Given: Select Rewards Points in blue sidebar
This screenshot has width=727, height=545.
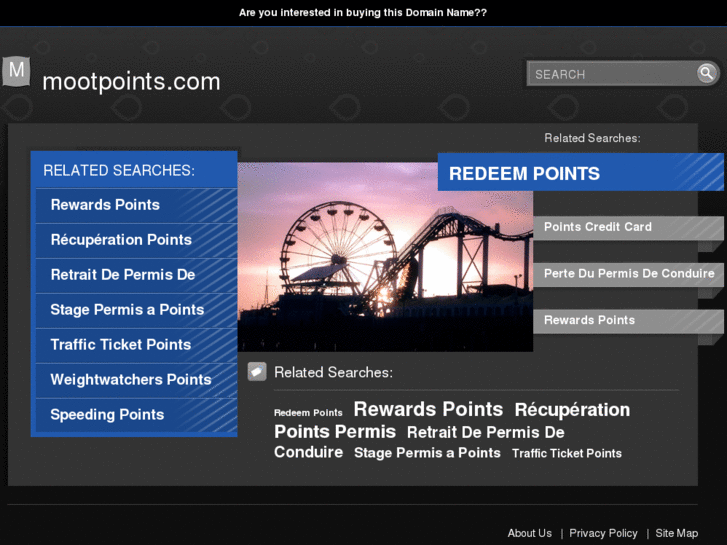Looking at the screenshot, I should (x=136, y=205).
